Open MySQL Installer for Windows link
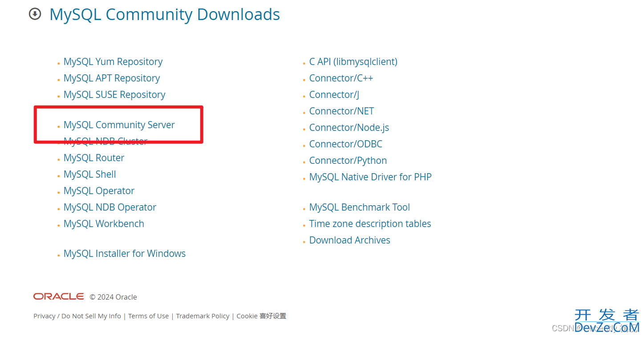Viewport: 644px width, 337px height. click(125, 253)
